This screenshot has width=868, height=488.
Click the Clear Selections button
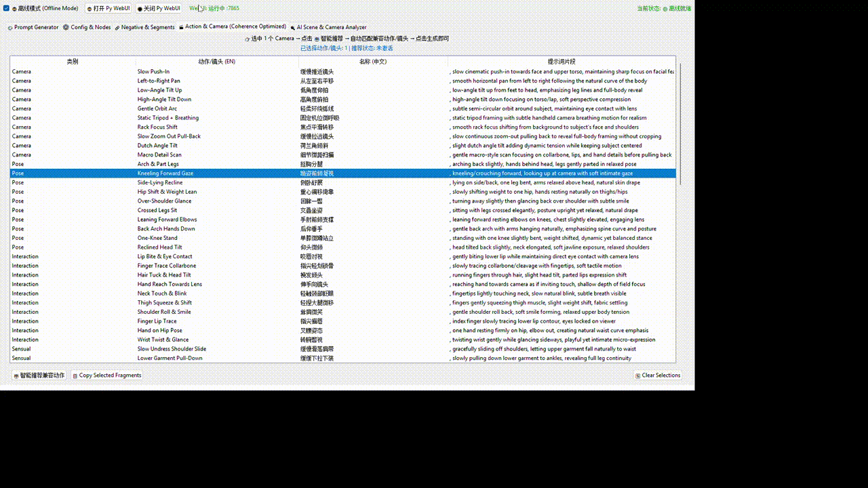pyautogui.click(x=657, y=375)
